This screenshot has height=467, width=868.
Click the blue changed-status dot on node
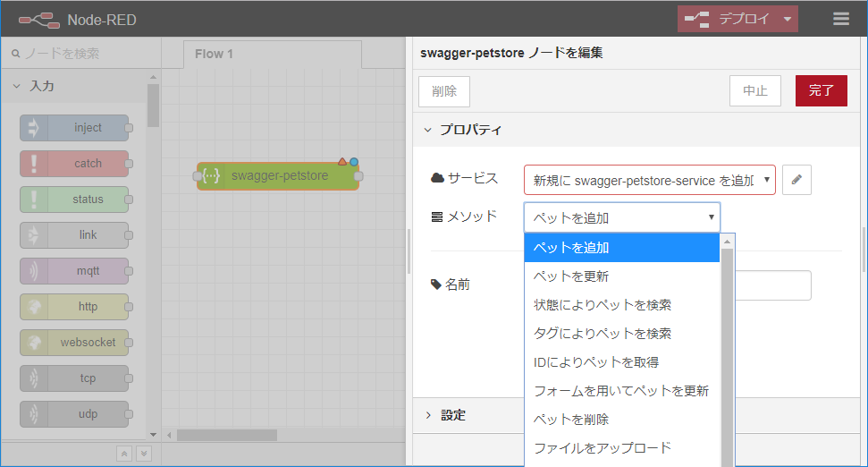tap(354, 162)
